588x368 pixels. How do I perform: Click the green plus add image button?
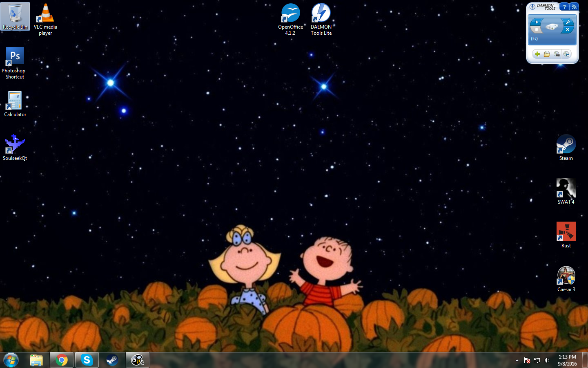pyautogui.click(x=537, y=54)
